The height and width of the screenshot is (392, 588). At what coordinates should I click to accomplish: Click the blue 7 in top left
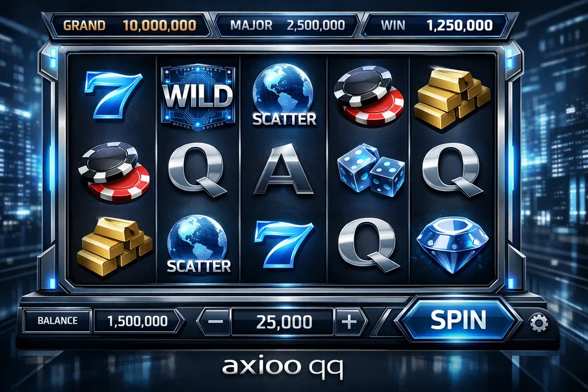coord(113,94)
